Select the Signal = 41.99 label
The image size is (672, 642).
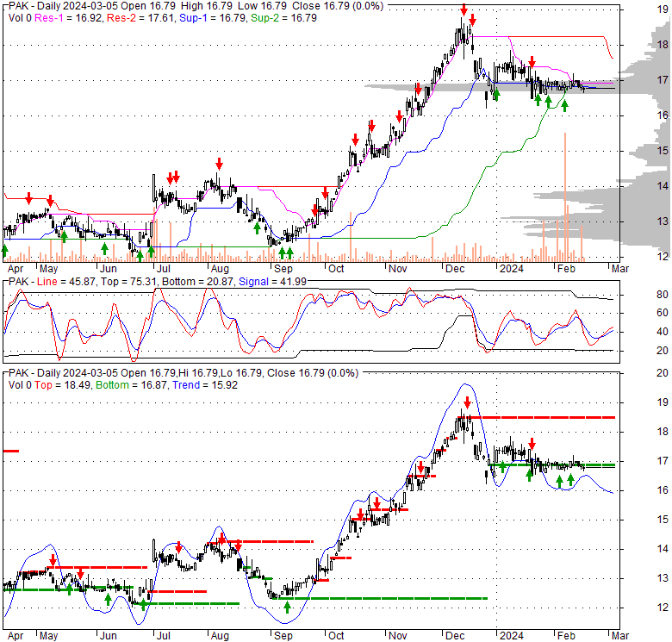(x=272, y=282)
